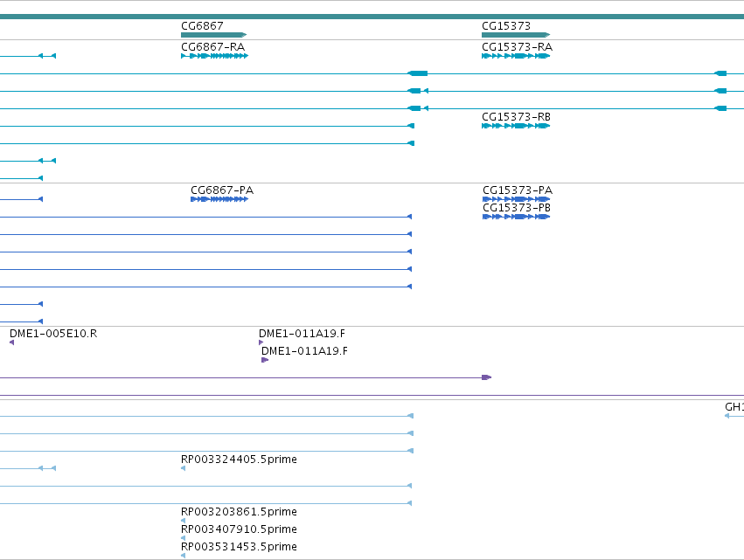Click the CG15373-RA label
Viewport: 744px width, 560px height.
517,46
